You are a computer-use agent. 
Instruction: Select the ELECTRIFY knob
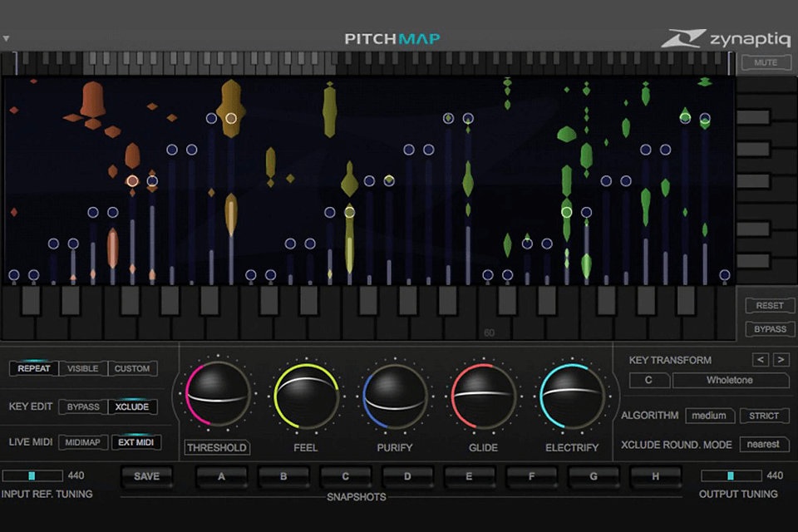point(573,397)
